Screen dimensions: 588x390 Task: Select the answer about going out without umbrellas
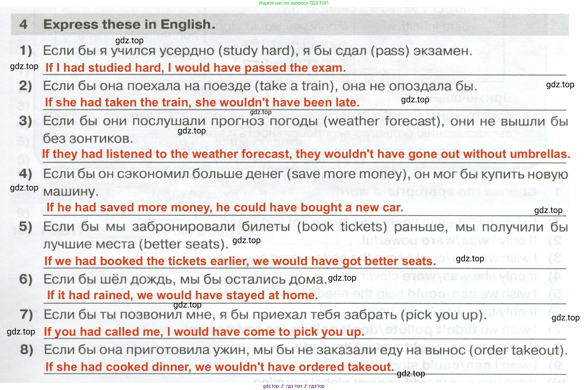pos(306,154)
